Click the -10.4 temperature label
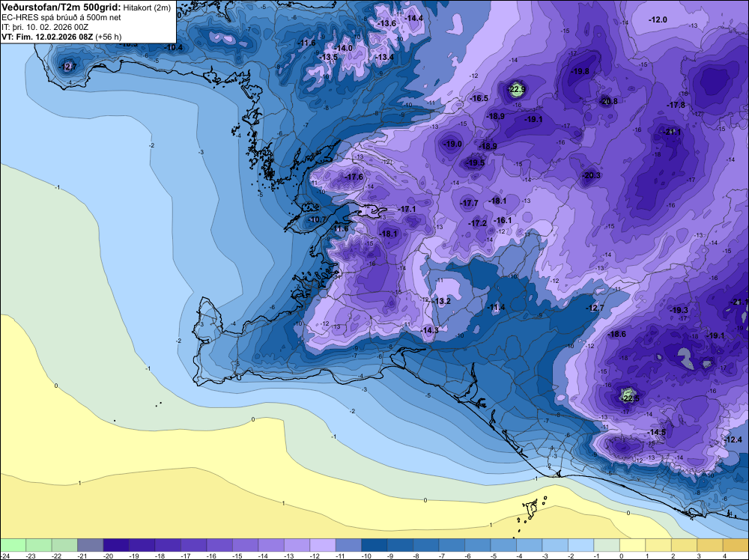Image resolution: width=749 pixels, height=560 pixels. [x=175, y=47]
